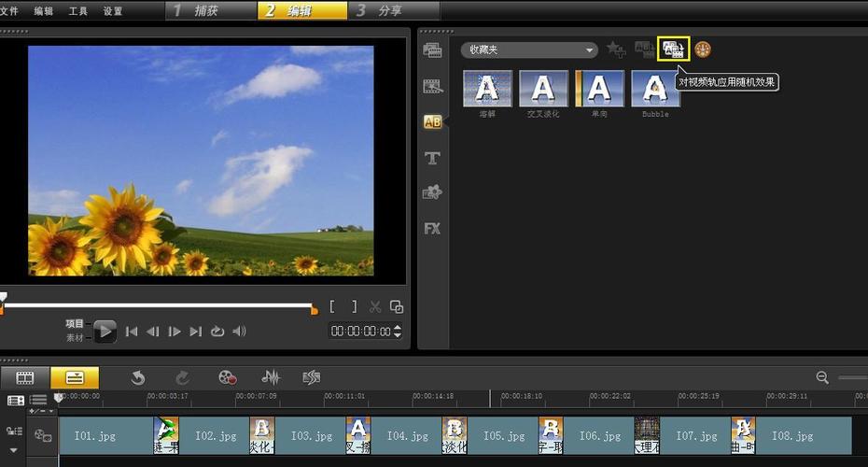868x467 pixels.
Task: Switch to step 1 捕获 tab
Action: pyautogui.click(x=212, y=10)
